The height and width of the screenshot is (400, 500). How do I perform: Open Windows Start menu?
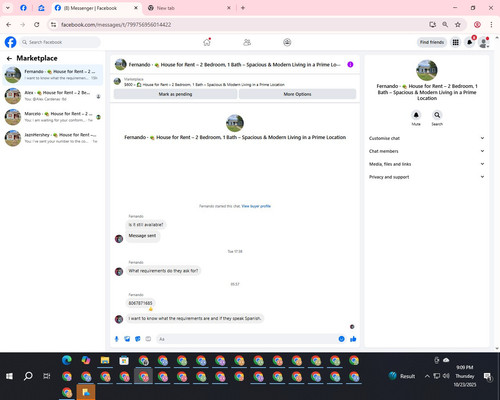pyautogui.click(x=9, y=376)
